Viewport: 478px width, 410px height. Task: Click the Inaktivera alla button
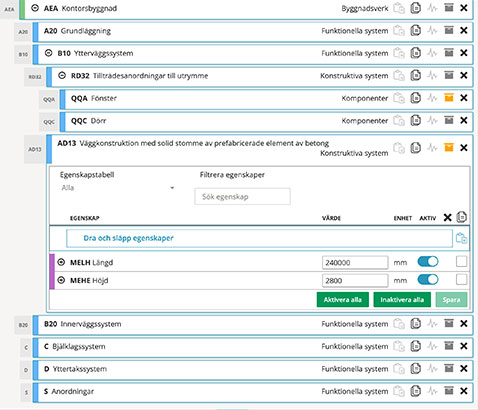click(x=402, y=300)
